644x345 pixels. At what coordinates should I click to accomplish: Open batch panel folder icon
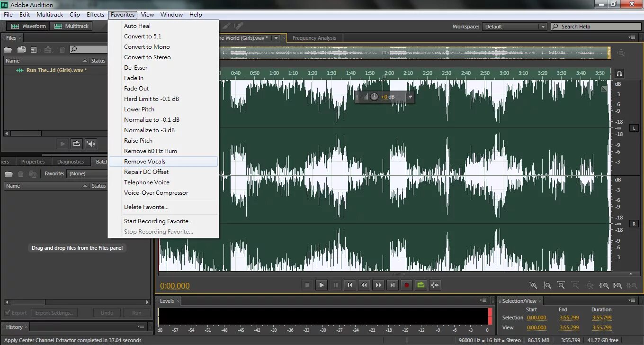[9, 174]
